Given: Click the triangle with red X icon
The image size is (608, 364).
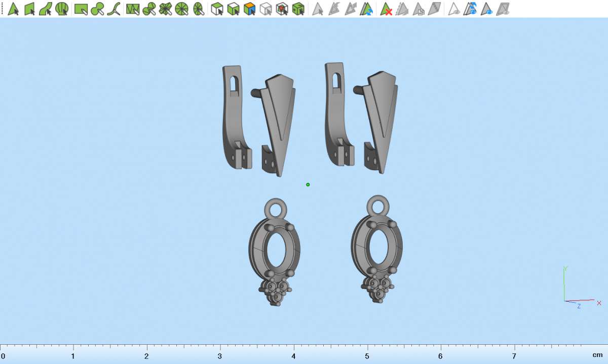Looking at the screenshot, I should tap(386, 9).
